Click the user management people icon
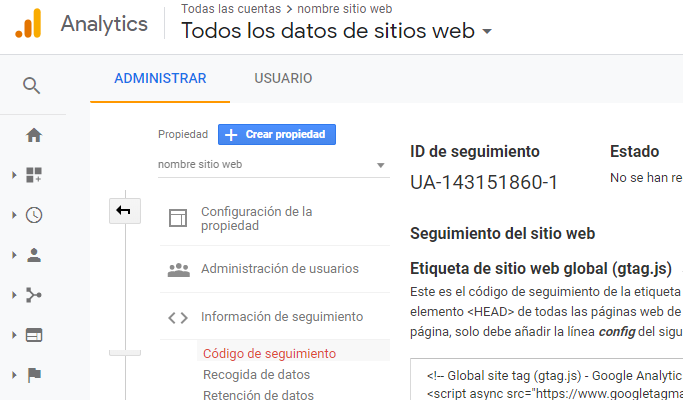Viewport: 683px width, 400px height. click(179, 270)
